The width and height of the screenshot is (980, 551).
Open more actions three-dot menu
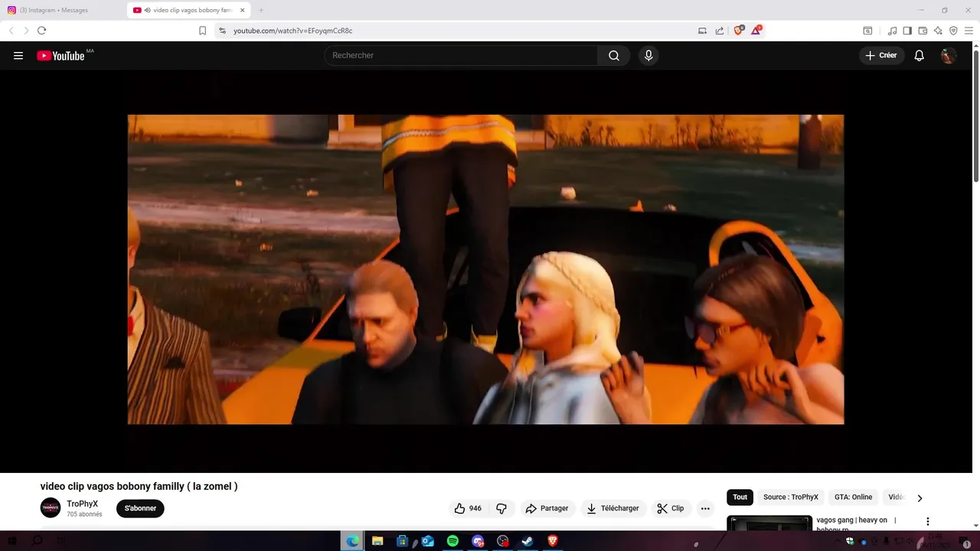tap(705, 508)
